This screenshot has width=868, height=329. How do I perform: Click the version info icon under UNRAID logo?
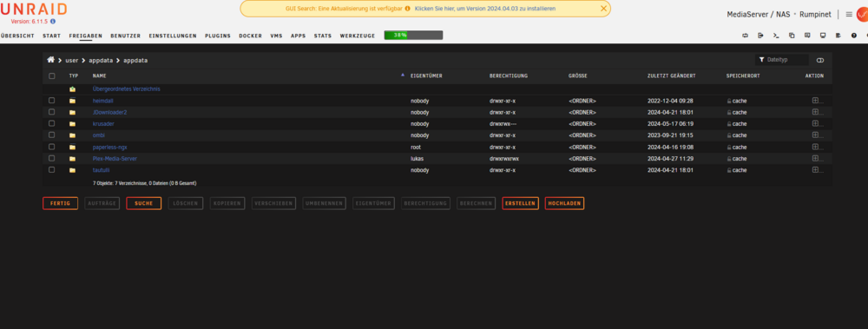click(x=53, y=22)
